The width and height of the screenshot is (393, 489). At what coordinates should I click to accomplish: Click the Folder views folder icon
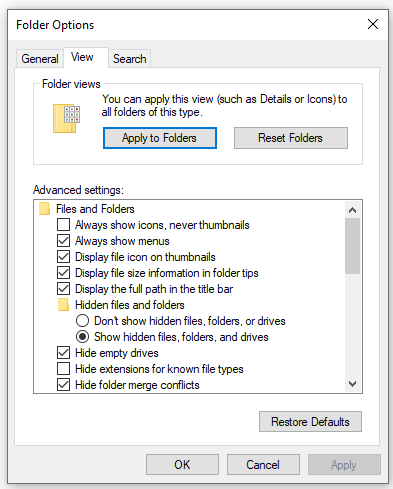pos(66,118)
